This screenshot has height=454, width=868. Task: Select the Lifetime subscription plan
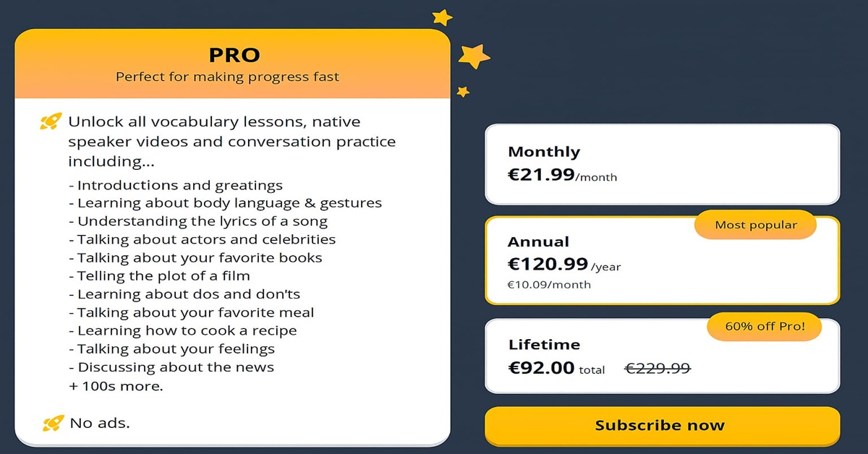point(662,356)
